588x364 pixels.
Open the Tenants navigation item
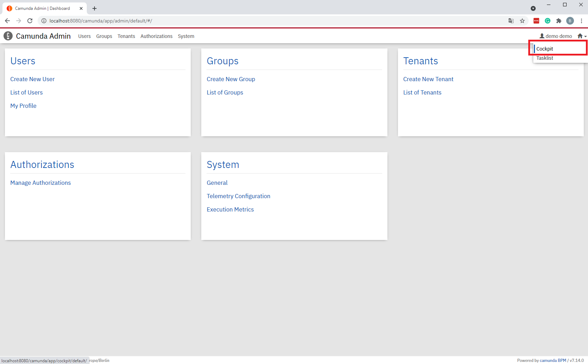126,36
